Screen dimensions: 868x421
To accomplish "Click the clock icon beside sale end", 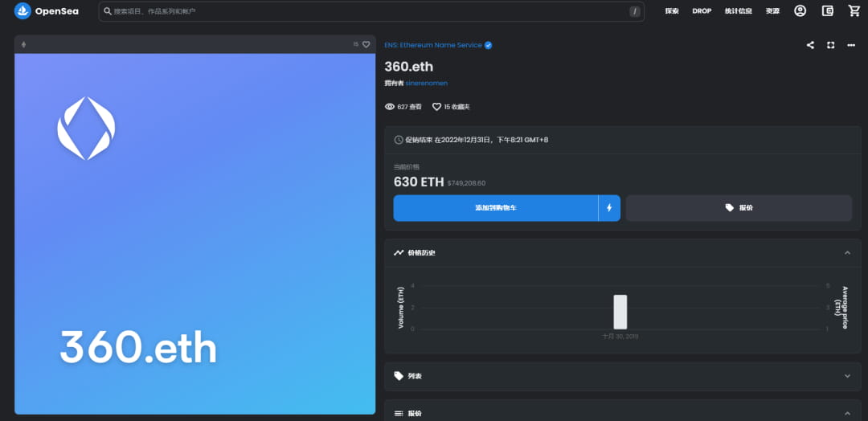I will (x=398, y=140).
